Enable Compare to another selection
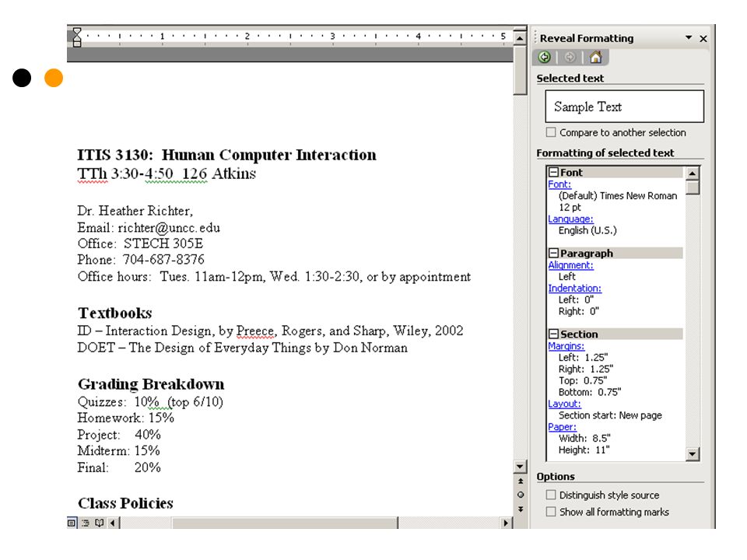Viewport: 747px width, 560px height. [551, 132]
